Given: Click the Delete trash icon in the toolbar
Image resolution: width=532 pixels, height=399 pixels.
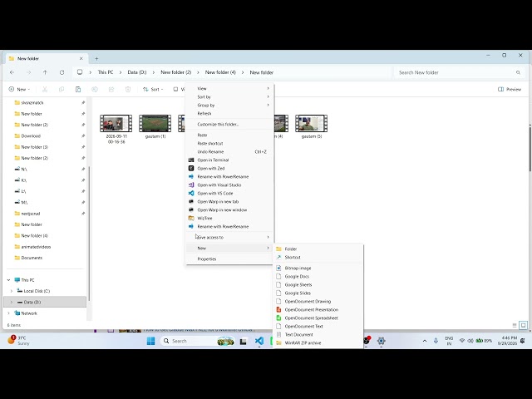Looking at the screenshot, I should (128, 89).
